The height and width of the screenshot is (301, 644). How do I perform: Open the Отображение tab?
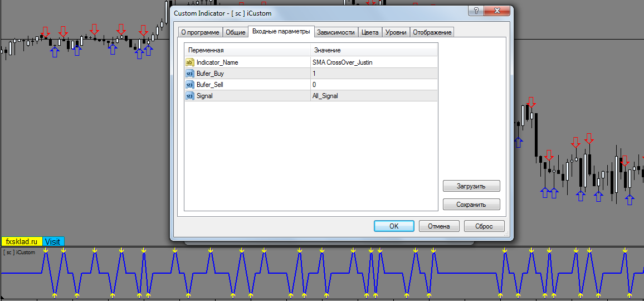[x=432, y=32]
